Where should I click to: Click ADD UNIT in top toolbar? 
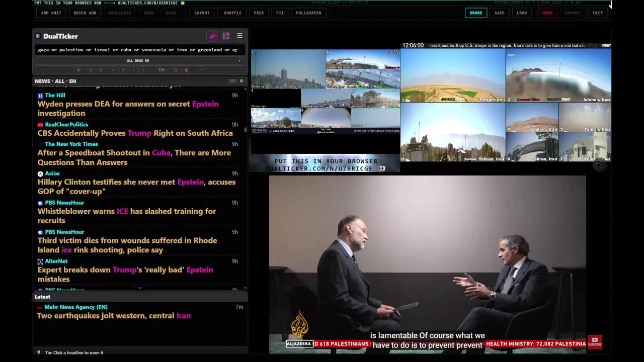[51, 13]
